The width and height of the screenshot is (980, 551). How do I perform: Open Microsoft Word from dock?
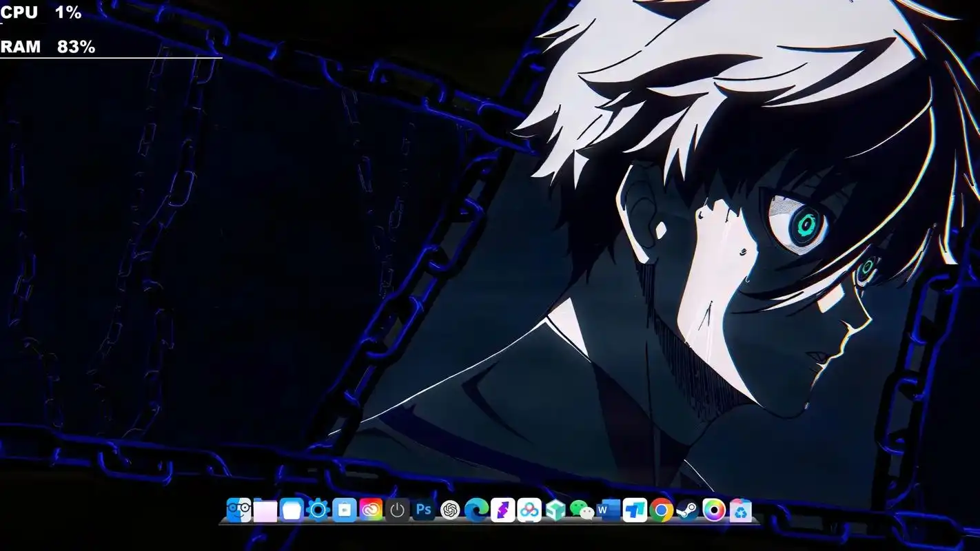point(609,510)
